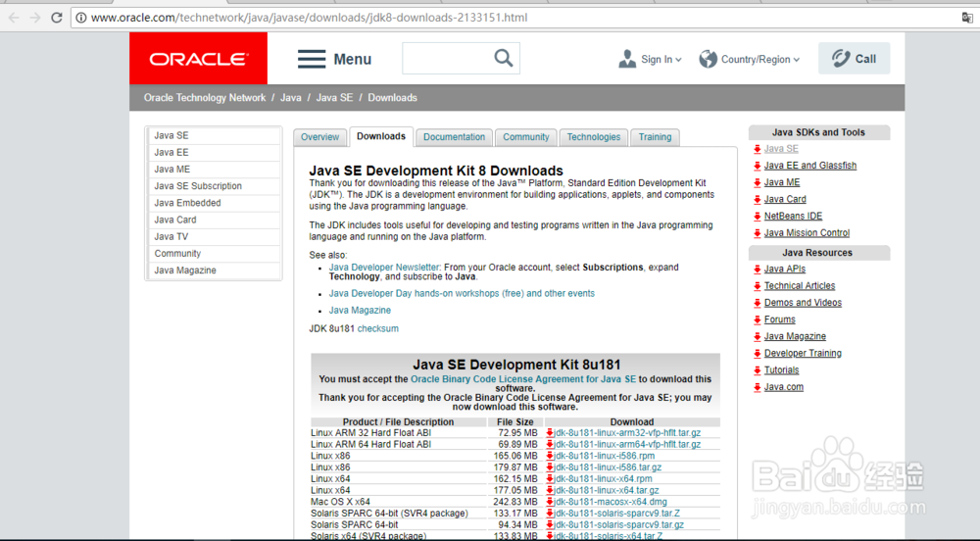Click the address bar URL

point(310,18)
